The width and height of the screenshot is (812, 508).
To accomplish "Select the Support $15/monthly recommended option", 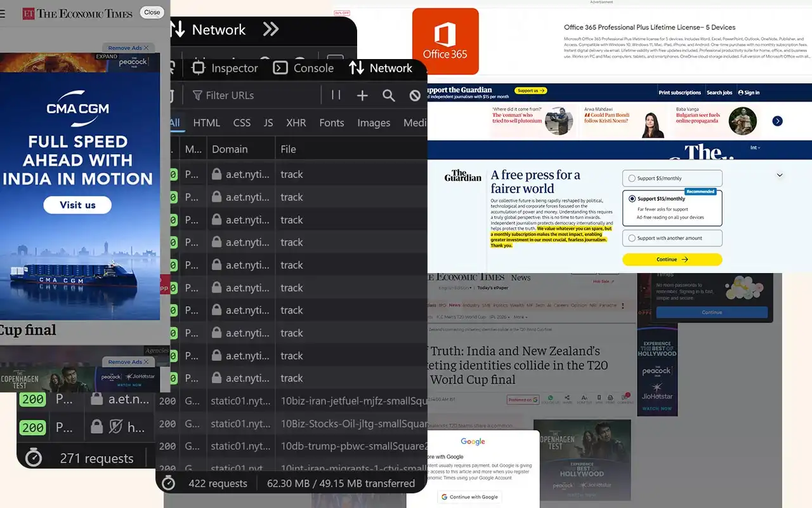I will point(631,198).
